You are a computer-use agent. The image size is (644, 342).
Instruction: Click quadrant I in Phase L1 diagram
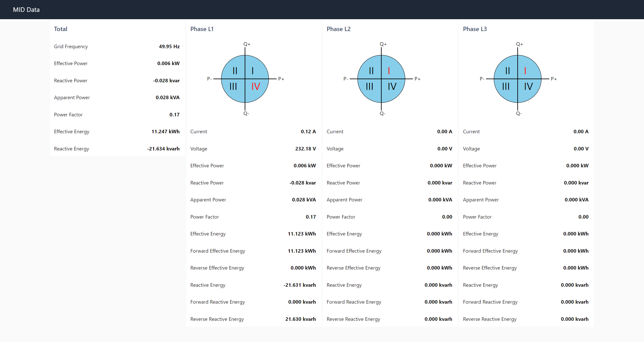[252, 71]
